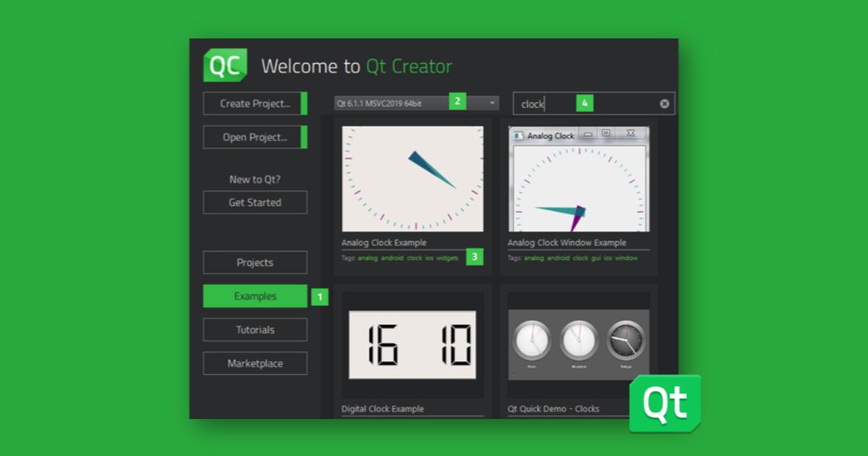Click 'widgets' tag under Analog Clock Example

click(x=447, y=258)
